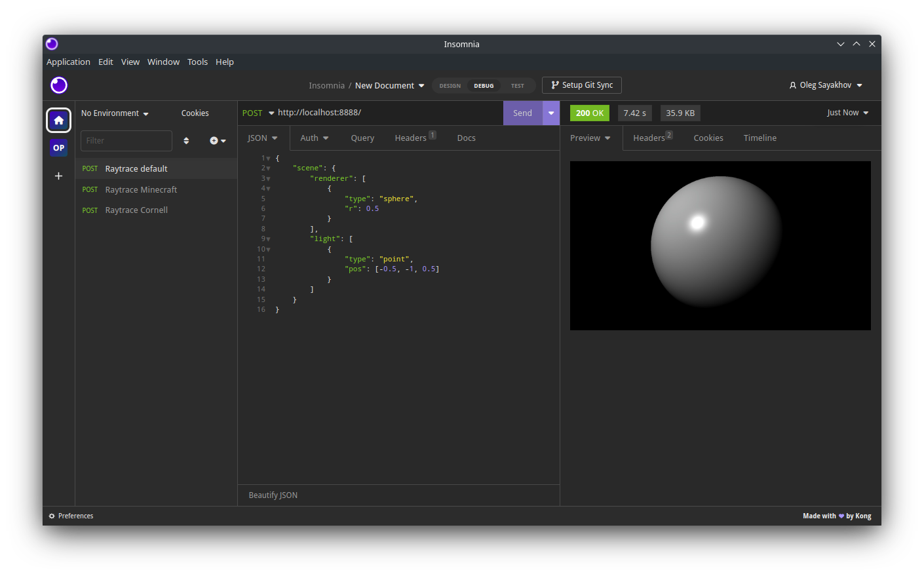The width and height of the screenshot is (924, 576).
Task: Open the OP workspace icon
Action: coord(58,148)
